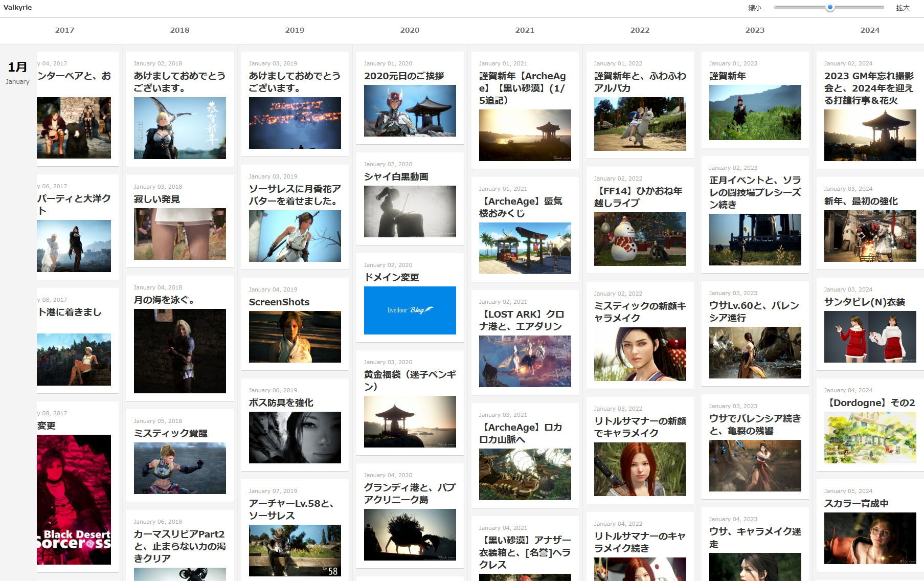924x581 pixels.
Task: Click the Black Desert Sorceress thumbnail image
Action: click(x=74, y=500)
